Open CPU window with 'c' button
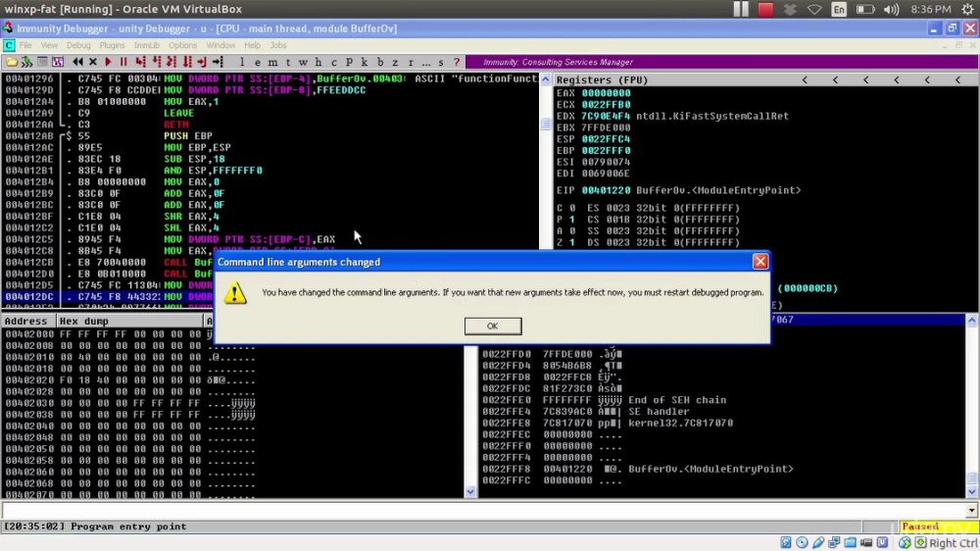980x551 pixels. click(x=334, y=62)
